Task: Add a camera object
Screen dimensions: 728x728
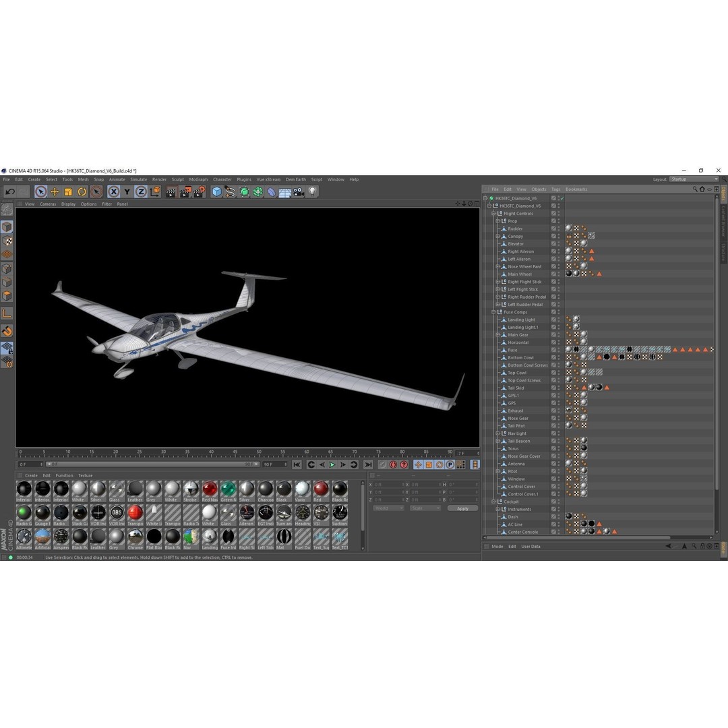Action: [x=299, y=191]
